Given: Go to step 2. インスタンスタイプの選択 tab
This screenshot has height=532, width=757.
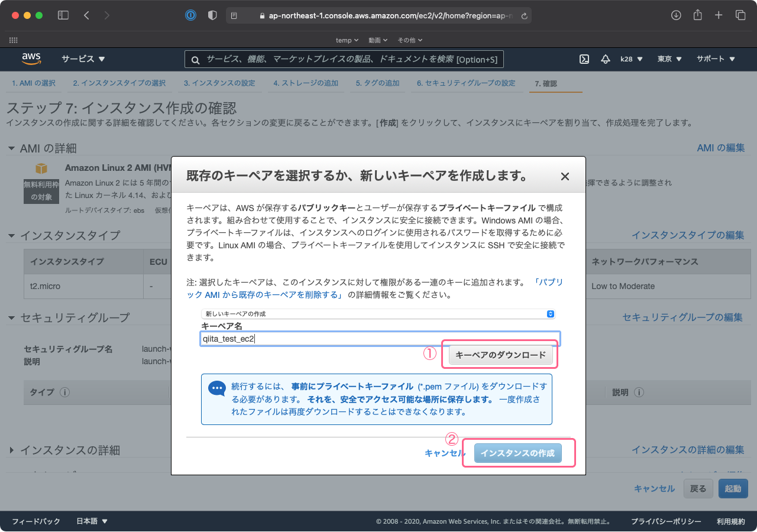Looking at the screenshot, I should pyautogui.click(x=119, y=83).
